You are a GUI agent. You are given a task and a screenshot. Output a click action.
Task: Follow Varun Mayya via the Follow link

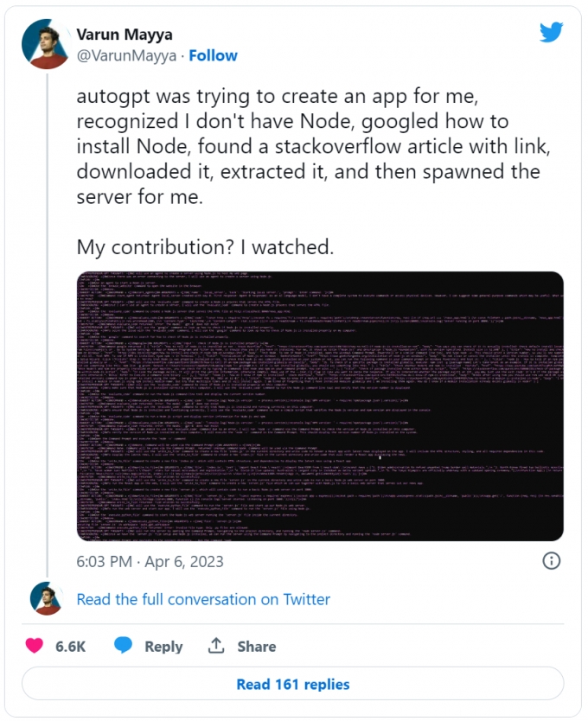click(213, 55)
